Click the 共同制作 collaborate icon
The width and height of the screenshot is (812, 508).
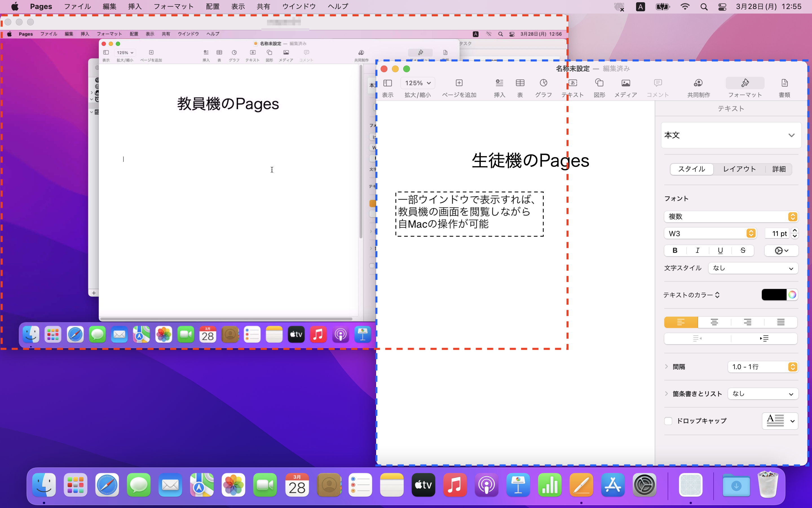tap(698, 83)
